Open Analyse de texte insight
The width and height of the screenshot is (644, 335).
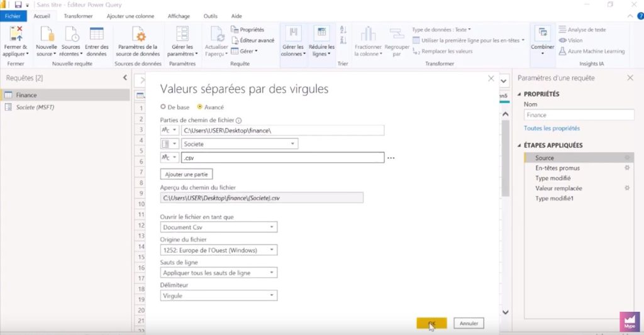pos(582,30)
